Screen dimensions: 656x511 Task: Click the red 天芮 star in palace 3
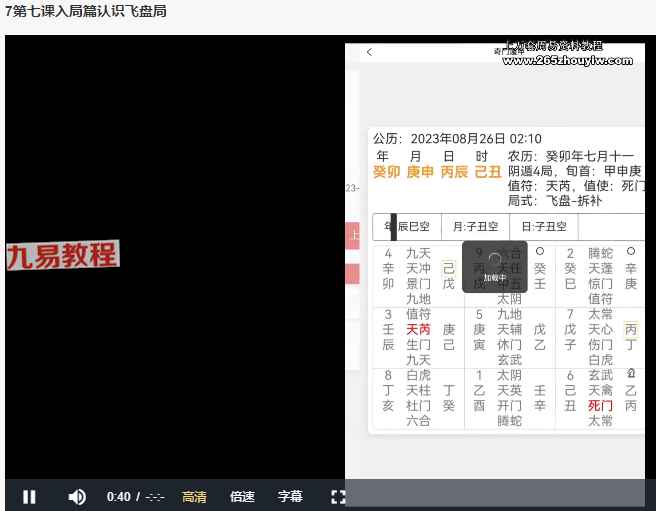pos(418,329)
